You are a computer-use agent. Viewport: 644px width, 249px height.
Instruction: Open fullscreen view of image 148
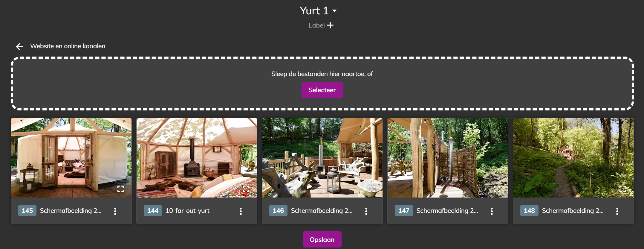(x=622, y=189)
